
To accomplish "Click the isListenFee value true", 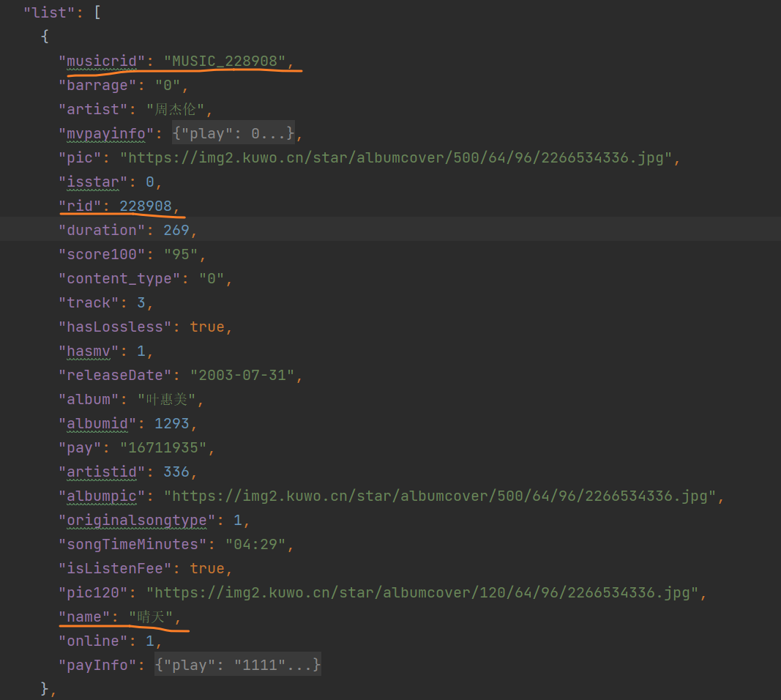I will (207, 568).
